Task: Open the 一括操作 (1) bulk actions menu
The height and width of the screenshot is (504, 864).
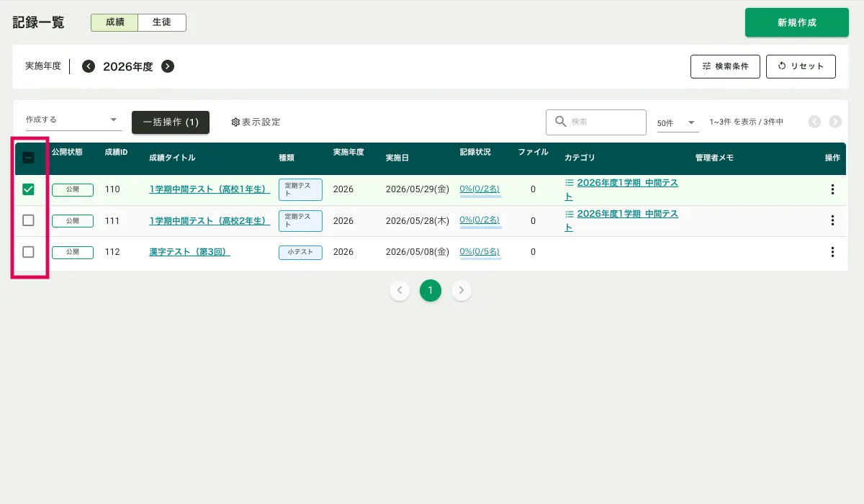Action: (x=171, y=122)
